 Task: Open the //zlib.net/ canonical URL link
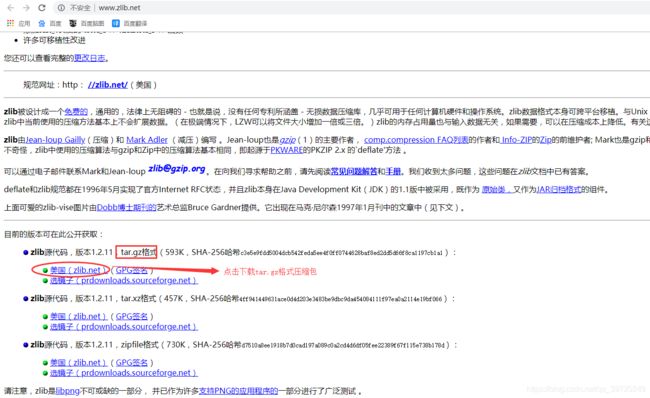click(108, 85)
